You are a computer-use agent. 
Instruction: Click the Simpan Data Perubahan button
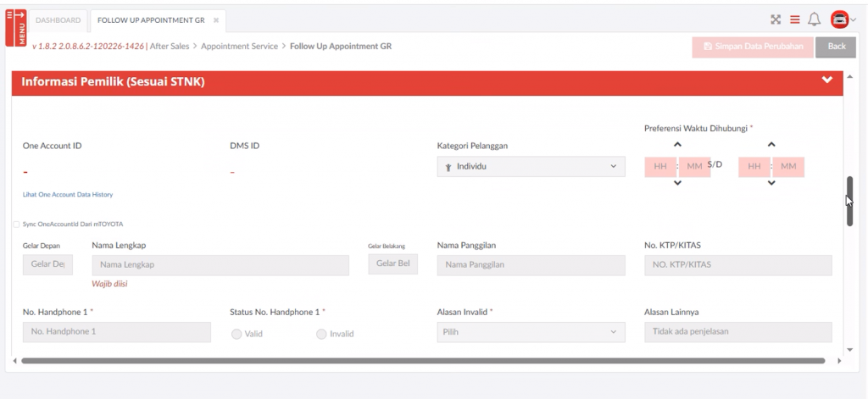[x=752, y=47]
